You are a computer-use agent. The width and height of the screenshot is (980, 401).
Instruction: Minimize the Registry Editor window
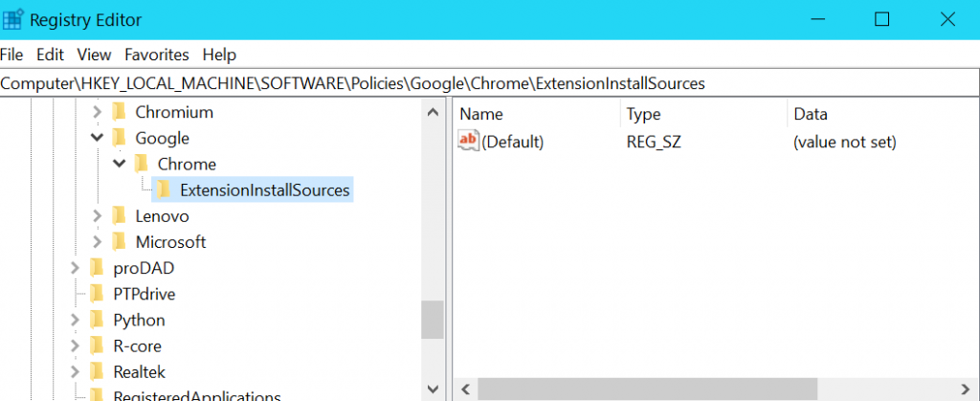pos(816,19)
